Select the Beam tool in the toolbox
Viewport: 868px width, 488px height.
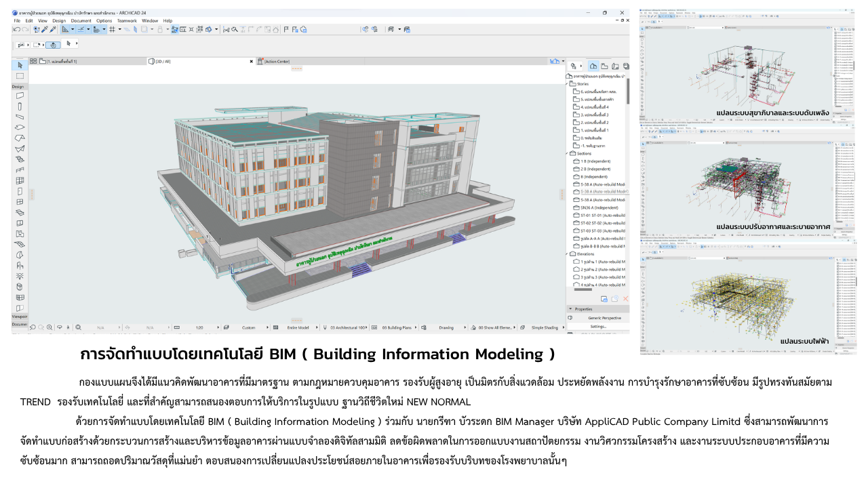click(x=20, y=117)
